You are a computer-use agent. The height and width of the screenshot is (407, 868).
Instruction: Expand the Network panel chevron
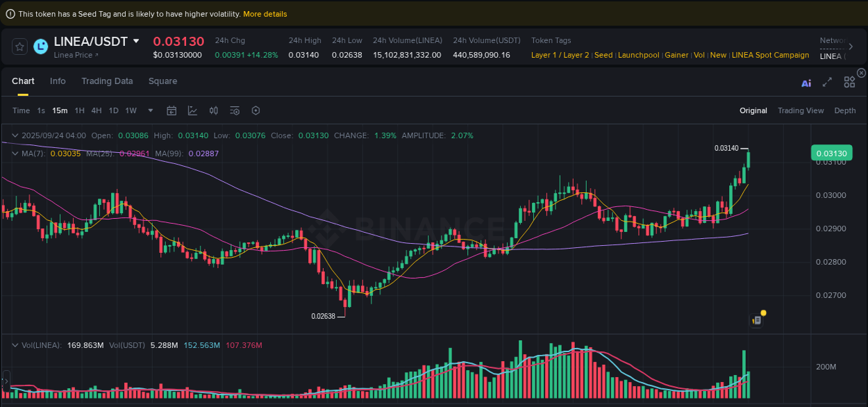pos(850,47)
